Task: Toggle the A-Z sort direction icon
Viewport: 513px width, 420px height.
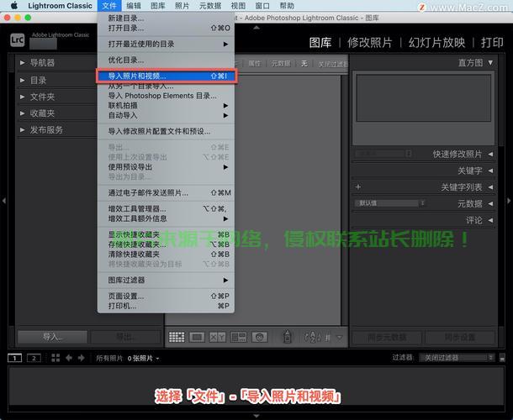Action: pyautogui.click(x=313, y=337)
